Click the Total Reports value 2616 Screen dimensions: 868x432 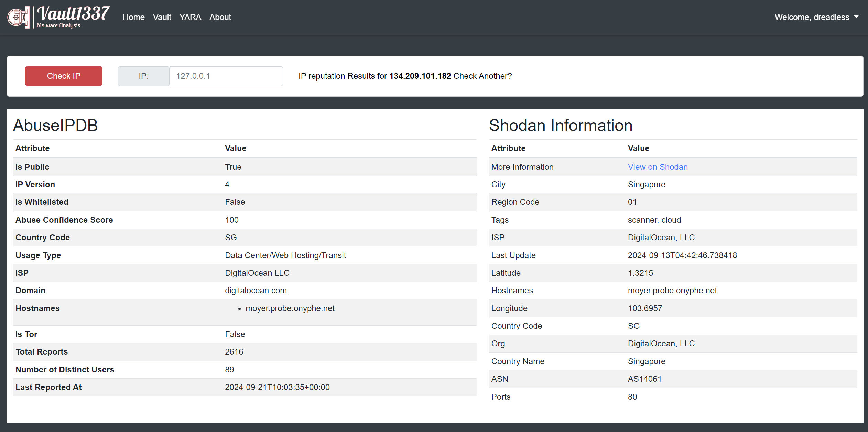234,352
